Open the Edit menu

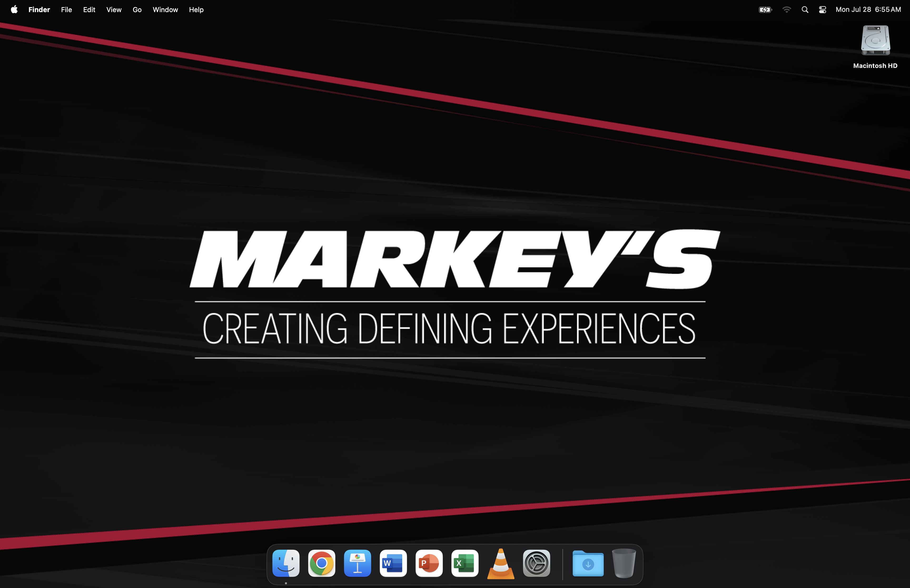89,9
